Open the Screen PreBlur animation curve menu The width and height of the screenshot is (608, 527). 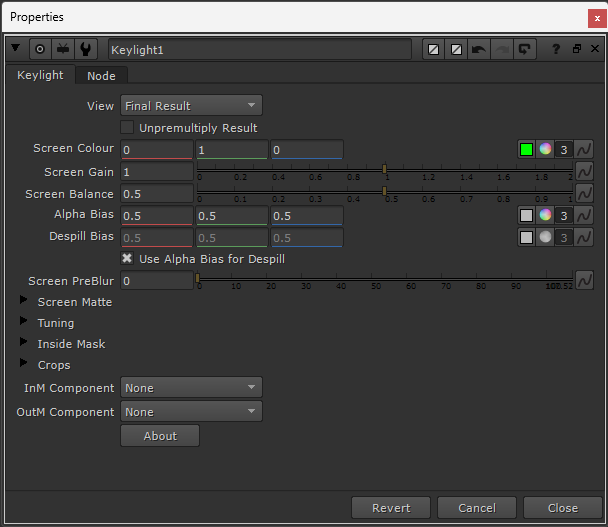pos(584,280)
